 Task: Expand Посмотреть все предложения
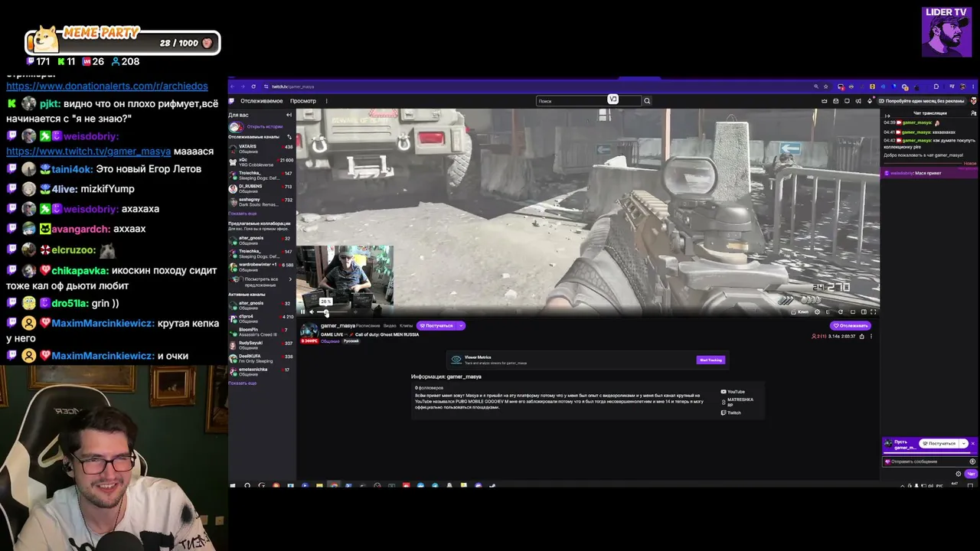tap(261, 282)
